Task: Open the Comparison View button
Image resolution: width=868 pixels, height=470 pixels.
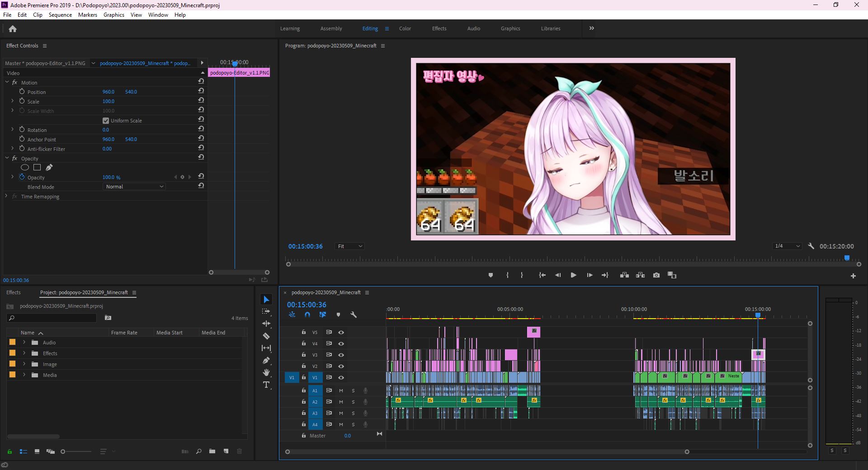Action: [x=672, y=275]
